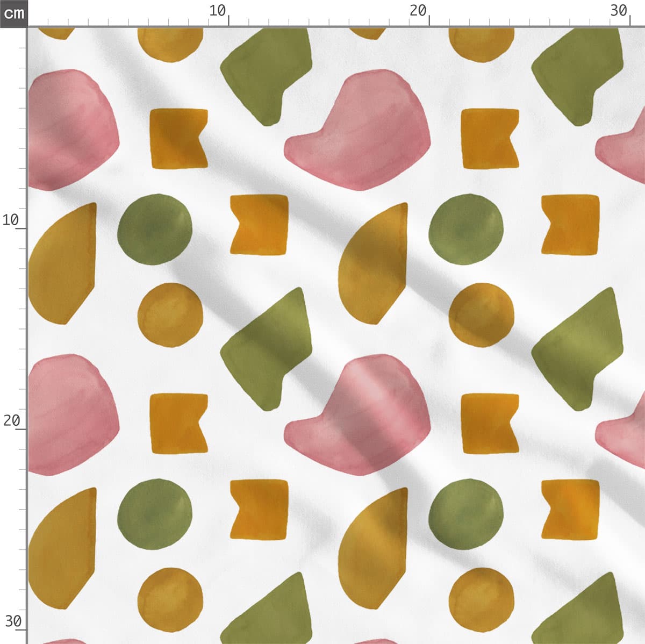Click the 30 mark on horizontal ruler
Screen dimensions: 645x644
click(x=619, y=10)
